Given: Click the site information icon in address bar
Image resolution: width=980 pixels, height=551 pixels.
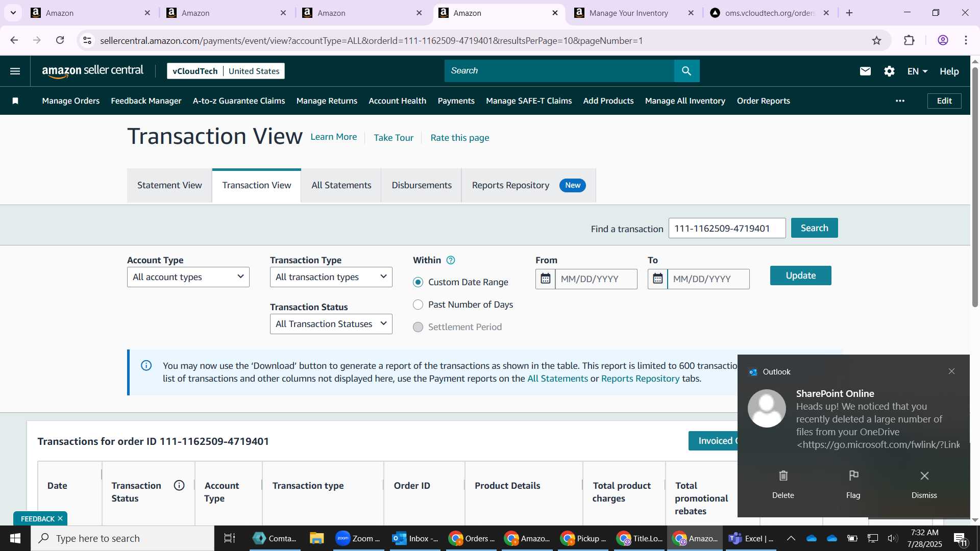Looking at the screenshot, I should click(87, 40).
